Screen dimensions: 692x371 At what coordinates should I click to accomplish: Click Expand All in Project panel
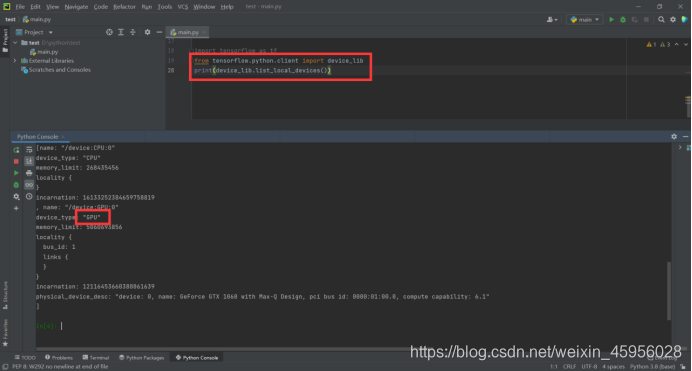tap(121, 32)
